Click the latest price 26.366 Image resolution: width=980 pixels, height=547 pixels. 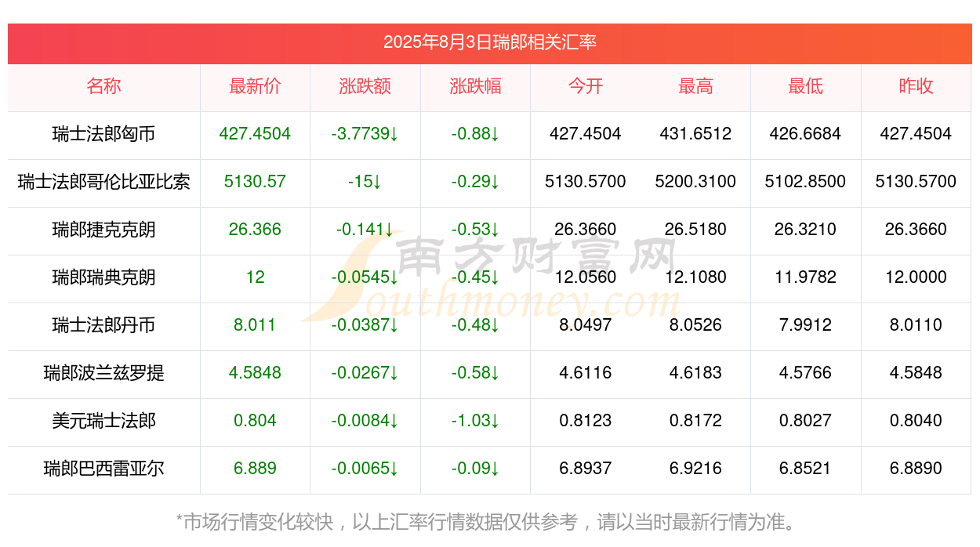point(255,230)
